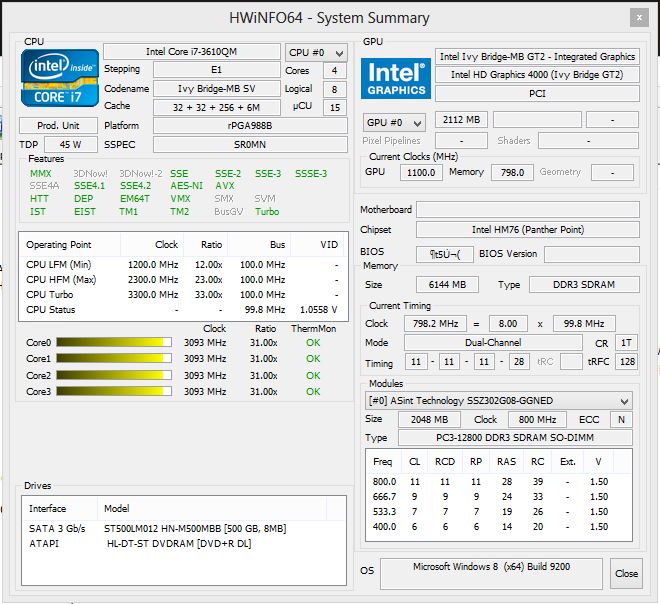Click the Intel Ivy Bridge-MB GT2 GPU name field
The width and height of the screenshot is (660, 604).
pyautogui.click(x=537, y=56)
